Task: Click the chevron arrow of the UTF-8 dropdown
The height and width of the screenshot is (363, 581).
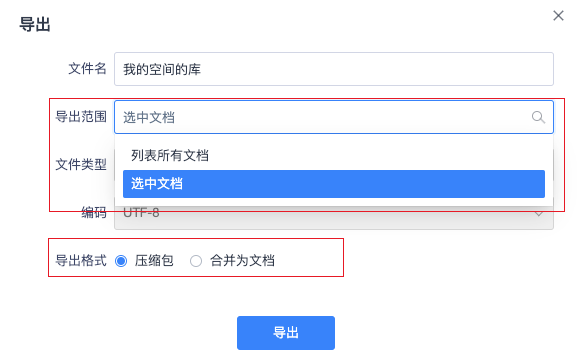Action: (x=538, y=214)
